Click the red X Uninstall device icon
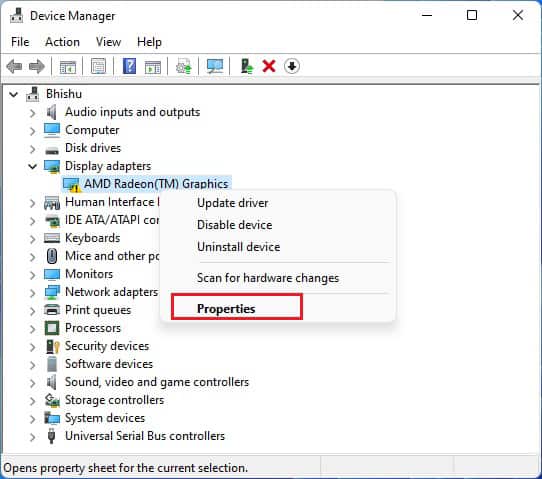Viewport: 542px width, 479px height. (x=269, y=66)
